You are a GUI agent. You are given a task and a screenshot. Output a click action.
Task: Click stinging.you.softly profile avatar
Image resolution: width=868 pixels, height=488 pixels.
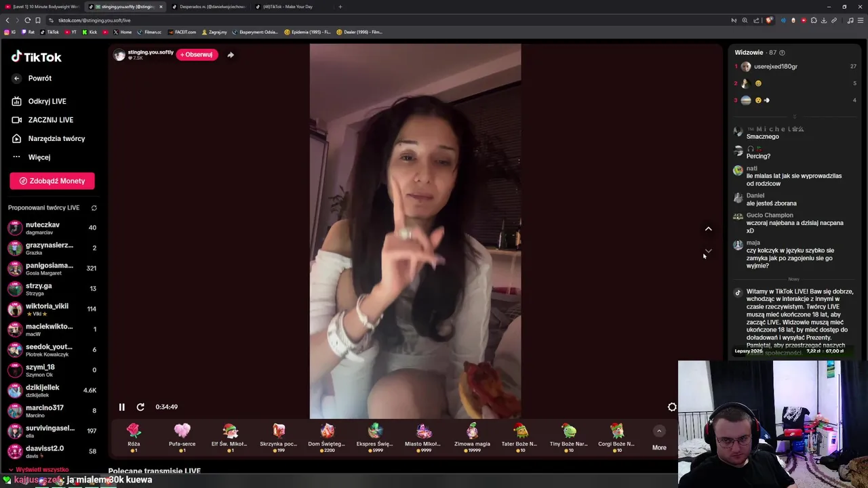(x=119, y=55)
